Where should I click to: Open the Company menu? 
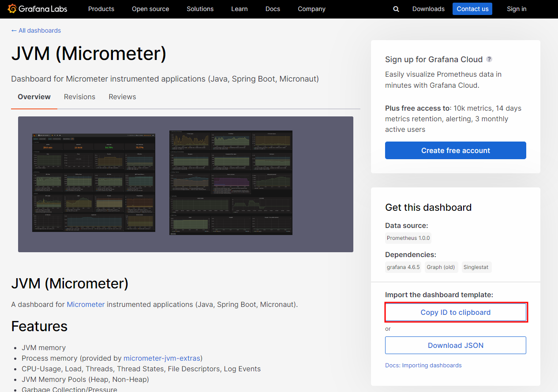coord(311,9)
